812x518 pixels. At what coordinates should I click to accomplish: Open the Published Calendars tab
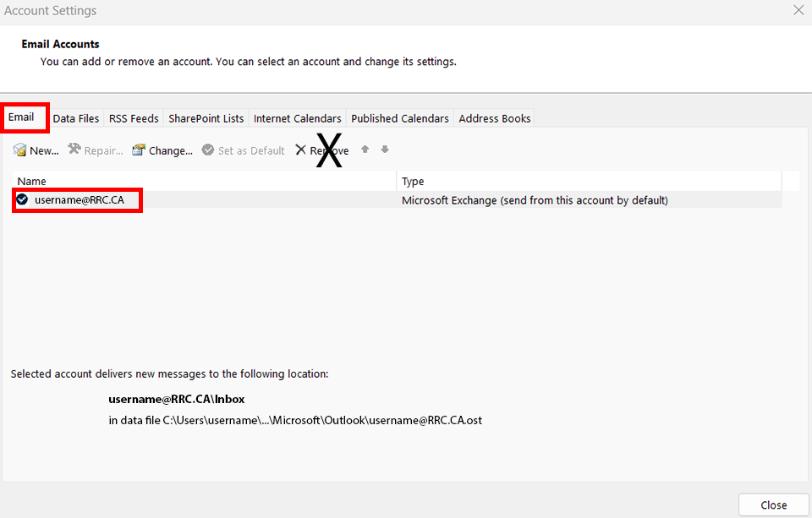(x=400, y=118)
